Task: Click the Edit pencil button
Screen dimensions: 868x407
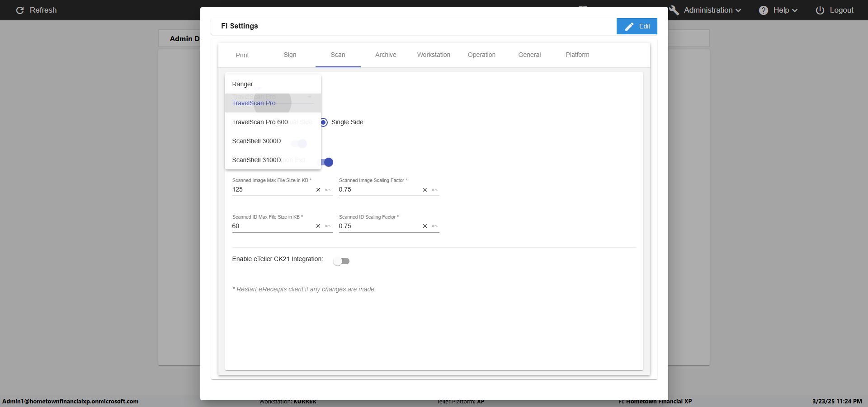Action: [x=637, y=26]
